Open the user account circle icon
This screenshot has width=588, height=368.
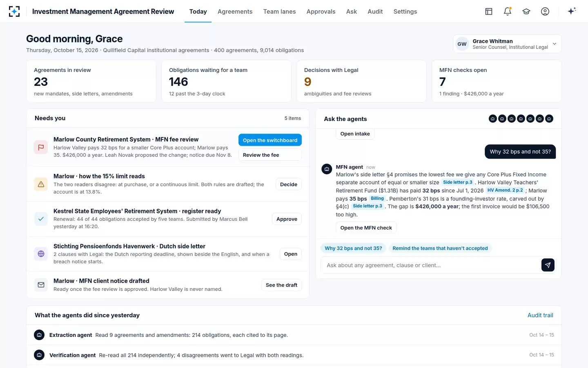545,11
